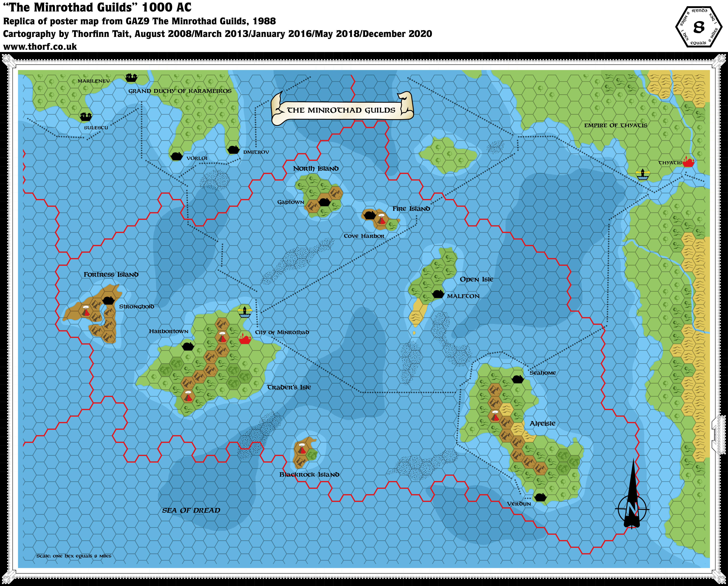This screenshot has height=586, width=728.
Task: Click the red Thyatis capital city icon
Action: (688, 162)
